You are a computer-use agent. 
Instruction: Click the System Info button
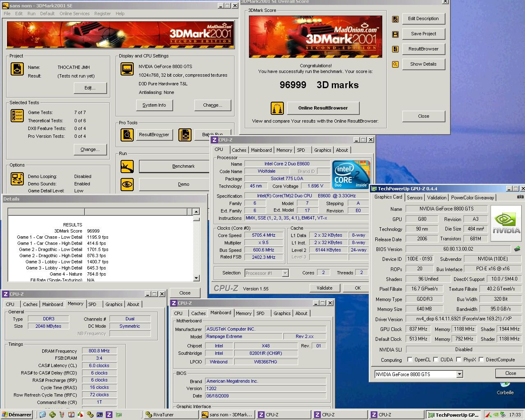154,105
